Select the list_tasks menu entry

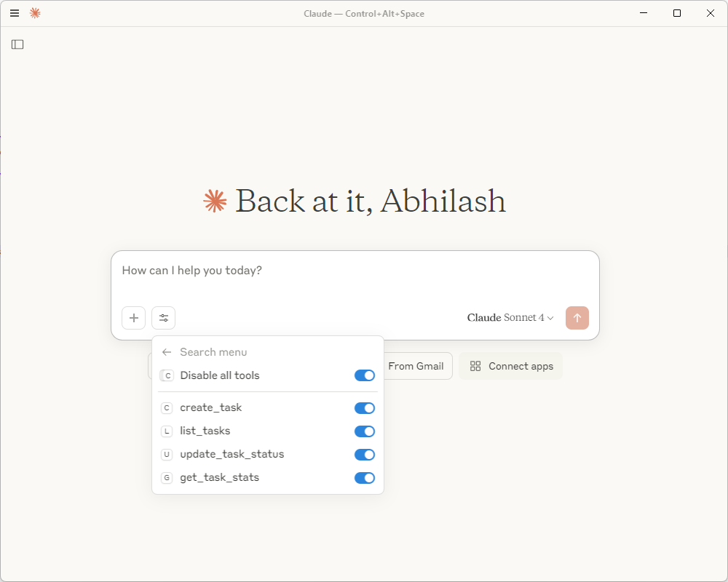[x=268, y=431]
